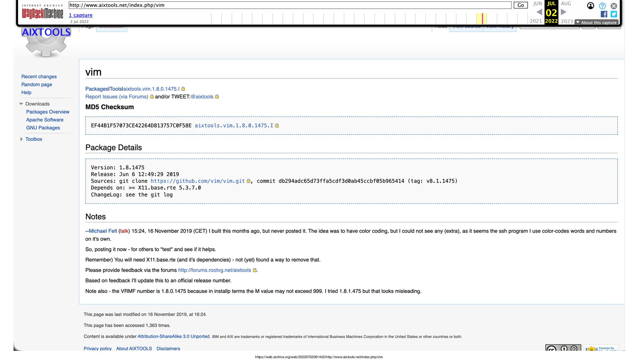644x362 pixels.
Task: Close the Wayback toolbar with X
Action: [x=614, y=6]
